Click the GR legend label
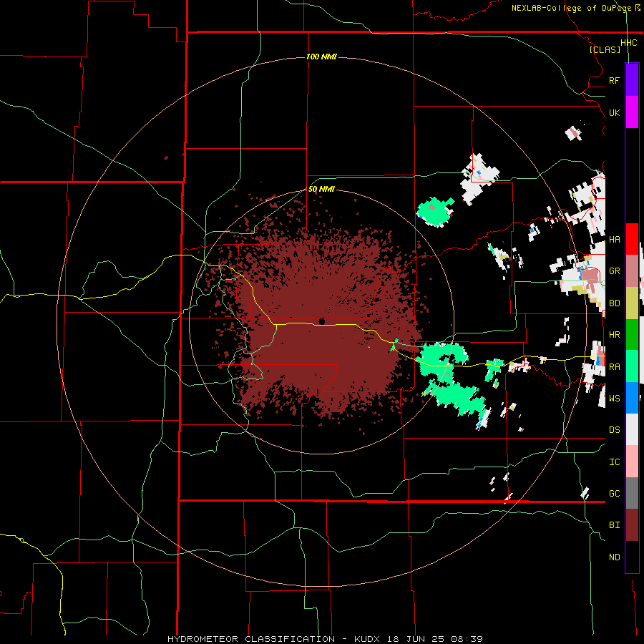This screenshot has height=644, width=644. pyautogui.click(x=614, y=271)
